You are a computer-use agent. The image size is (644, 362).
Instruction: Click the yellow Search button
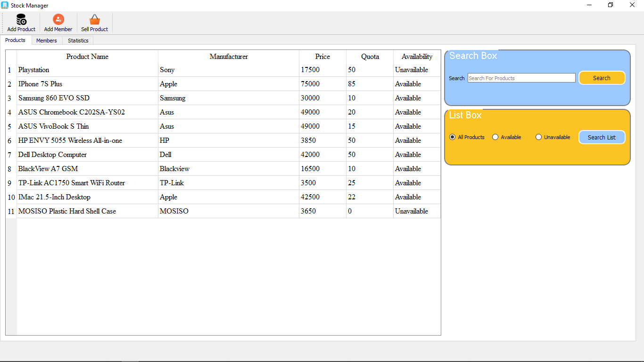tap(602, 78)
